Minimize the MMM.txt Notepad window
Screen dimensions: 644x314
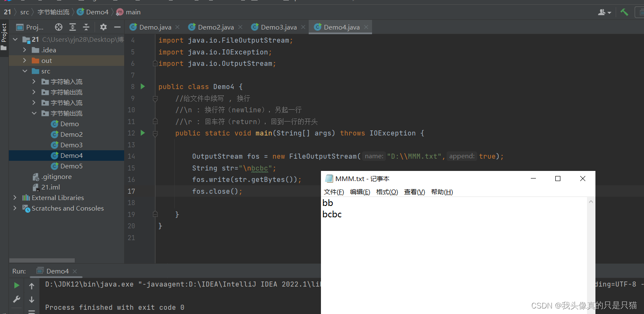(533, 179)
